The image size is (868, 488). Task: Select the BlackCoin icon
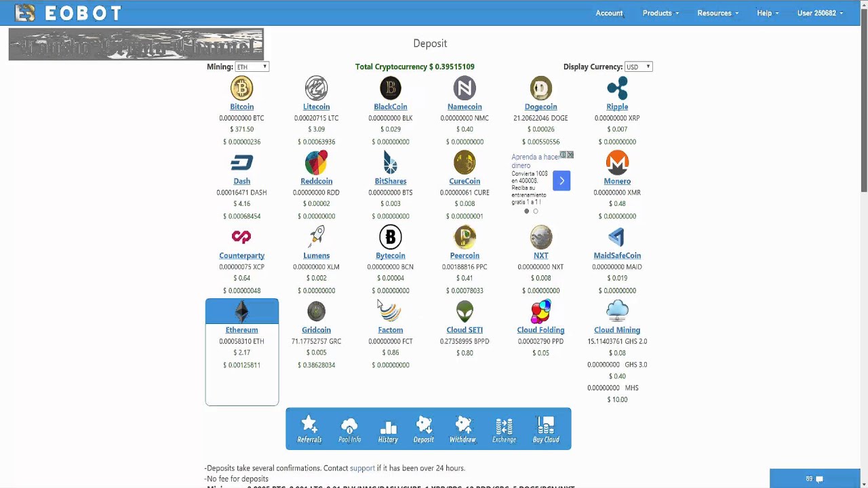391,88
